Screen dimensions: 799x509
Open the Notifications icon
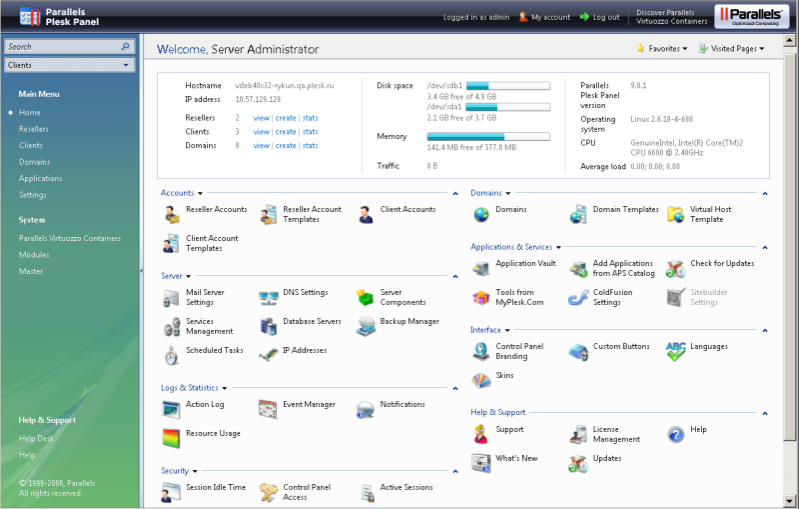[x=366, y=410]
